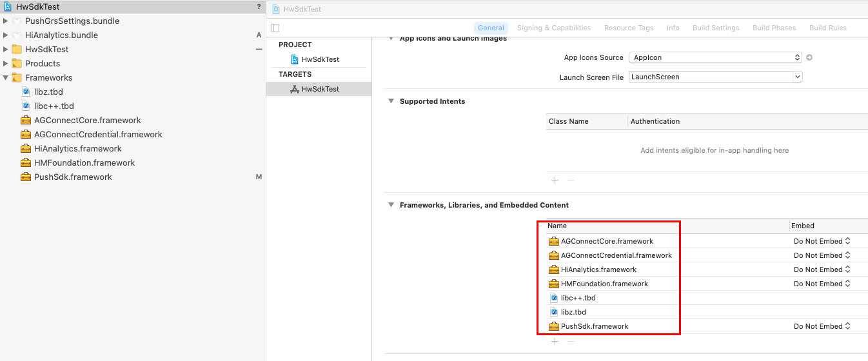Click the HiAnalytics.bundle icon
Screen dimensions: 868x361
[17, 35]
